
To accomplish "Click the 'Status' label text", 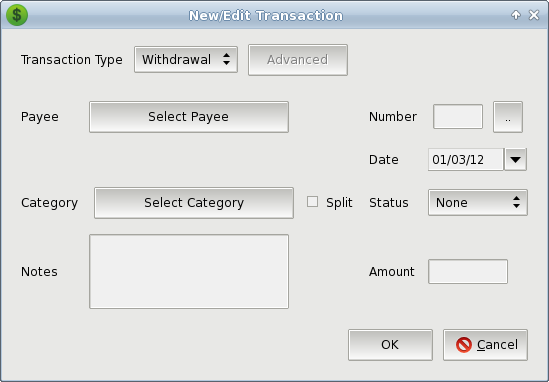I will click(x=389, y=203).
